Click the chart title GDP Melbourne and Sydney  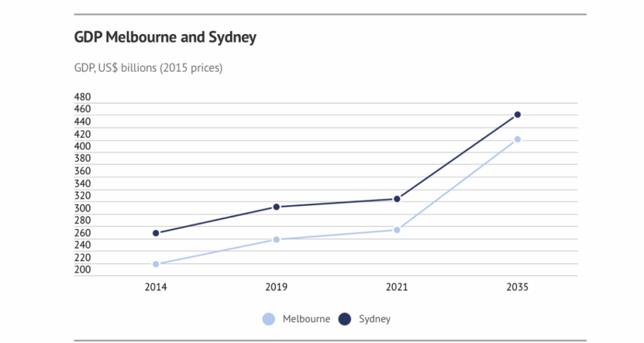click(x=165, y=38)
